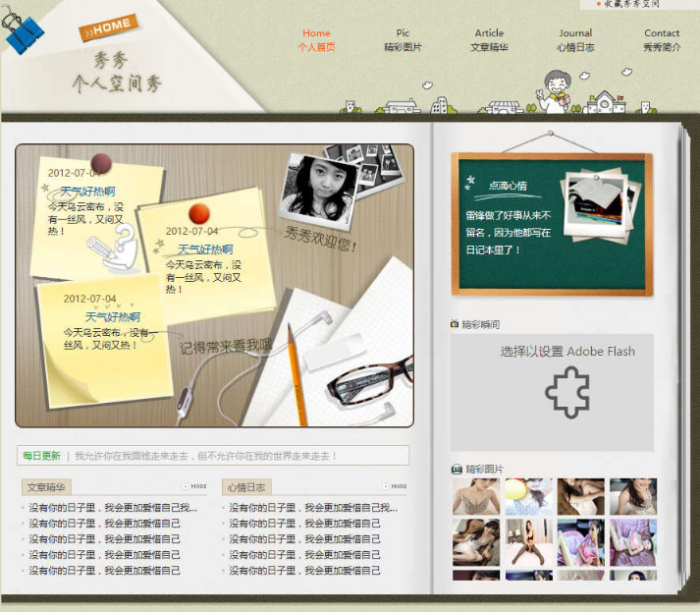The width and height of the screenshot is (700, 612).
Task: Click the small icon beside 精彩瞬间 heading
Action: pyautogui.click(x=455, y=324)
